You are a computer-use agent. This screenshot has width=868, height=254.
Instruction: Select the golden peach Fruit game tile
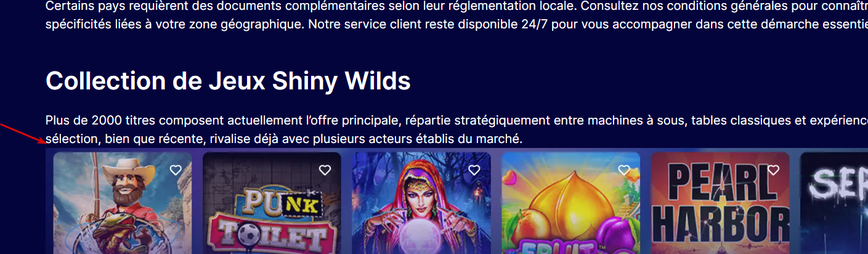(570, 203)
